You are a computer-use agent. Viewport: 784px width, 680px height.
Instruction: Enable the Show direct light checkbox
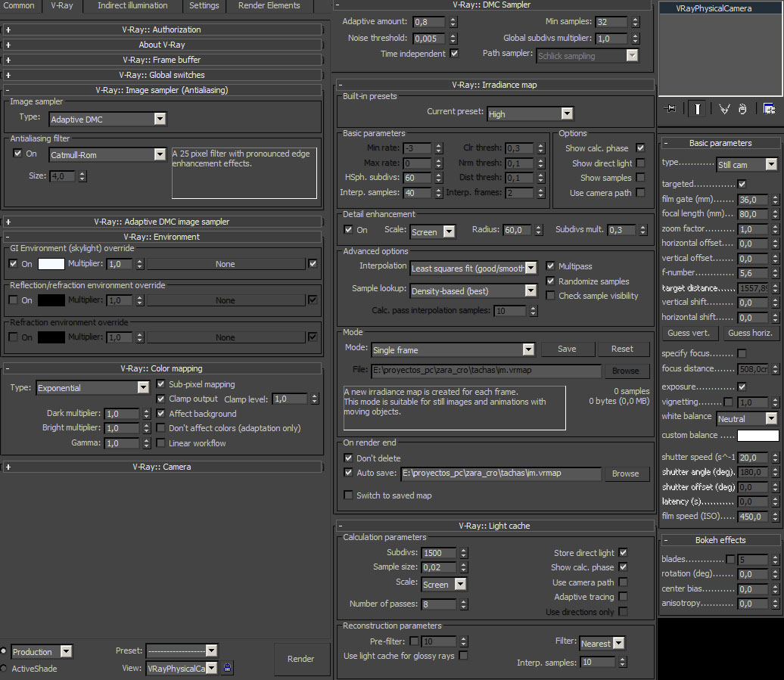tap(640, 163)
